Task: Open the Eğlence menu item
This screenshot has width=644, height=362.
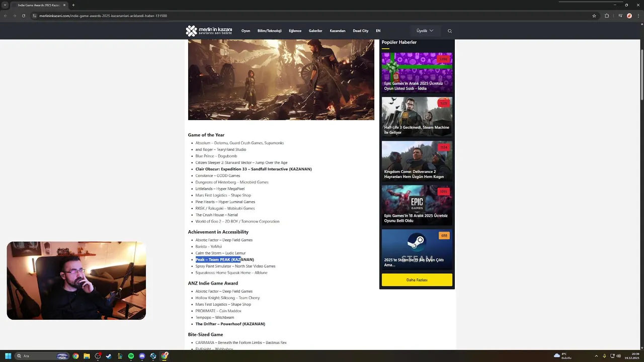Action: [295, 31]
